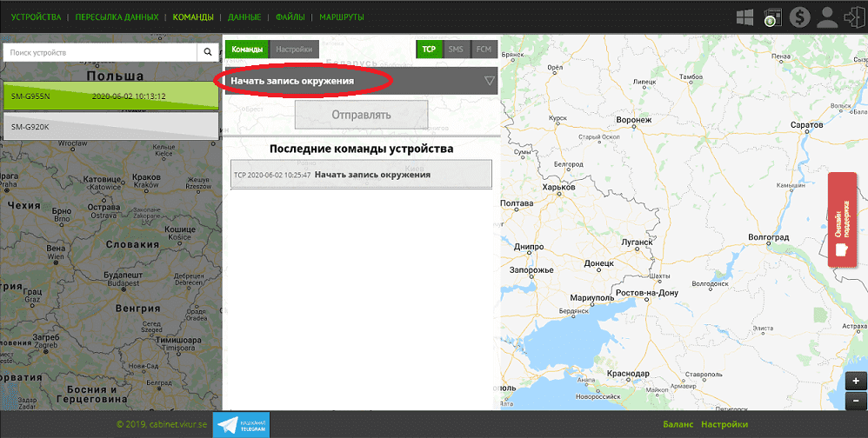This screenshot has width=868, height=438.
Task: Open the user profile icon
Action: 826,17
